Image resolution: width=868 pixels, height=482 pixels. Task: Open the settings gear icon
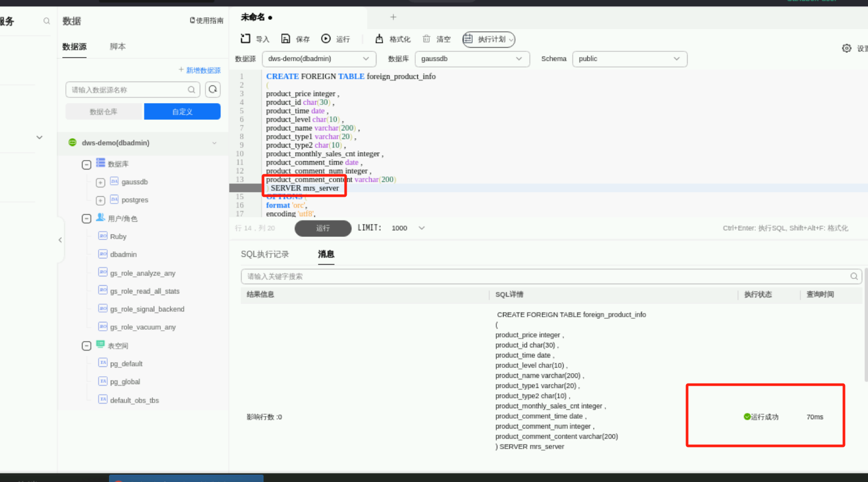(847, 48)
